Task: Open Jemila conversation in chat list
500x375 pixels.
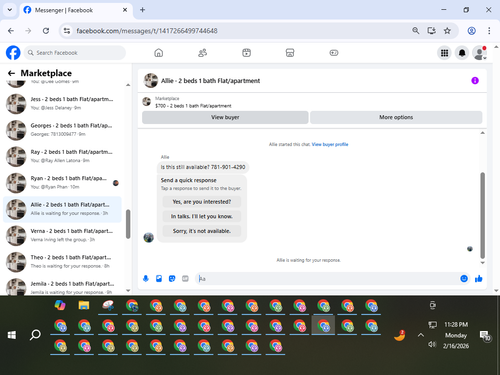Action: pyautogui.click(x=62, y=287)
